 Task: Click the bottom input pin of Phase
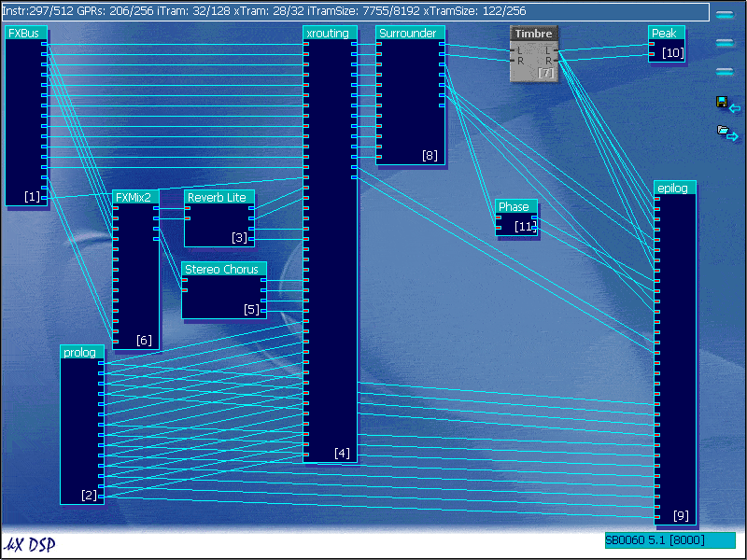tap(499, 228)
